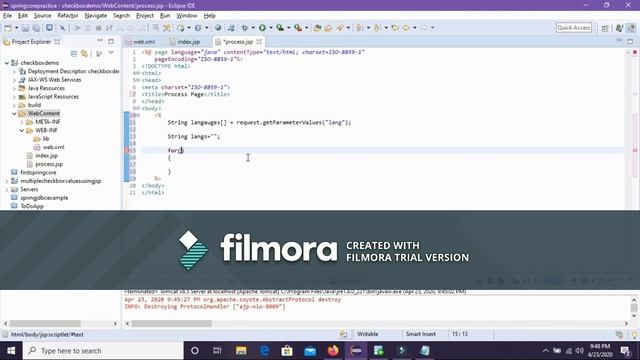
Task: Open the Window menu
Action: [x=187, y=16]
